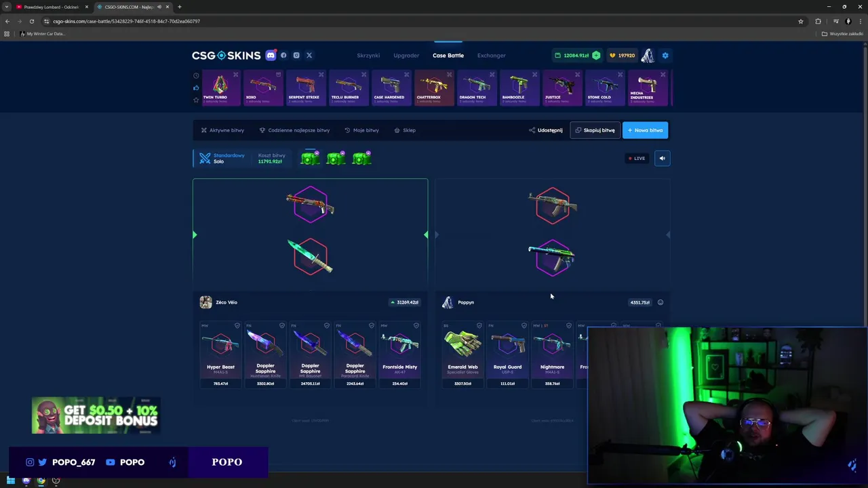Image resolution: width=868 pixels, height=488 pixels.
Task: Click the recent drops clock icon
Action: (196, 76)
